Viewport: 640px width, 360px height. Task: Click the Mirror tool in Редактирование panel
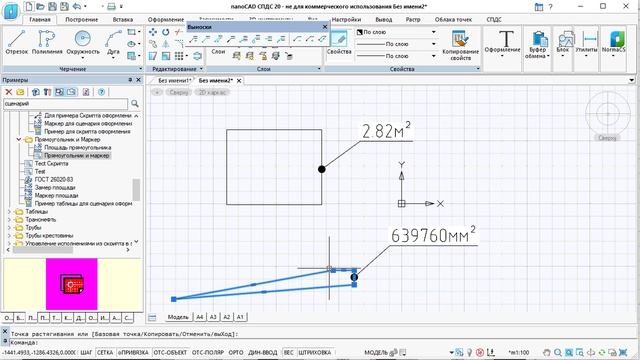pos(165,44)
